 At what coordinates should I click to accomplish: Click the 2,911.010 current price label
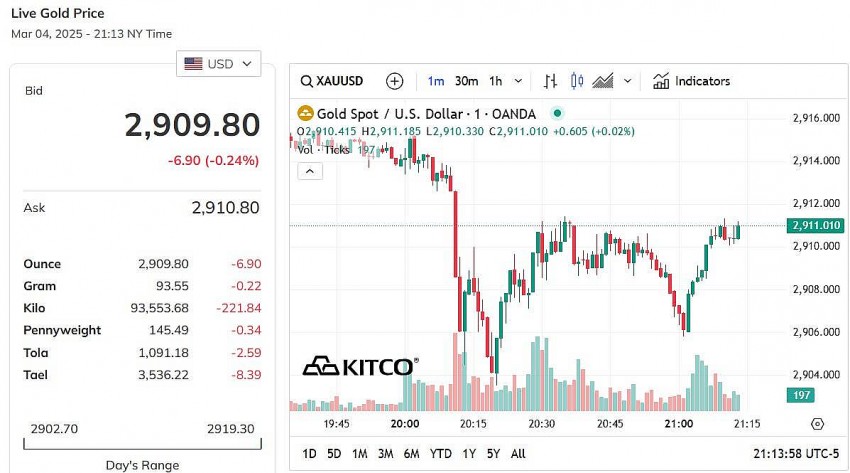(x=815, y=226)
